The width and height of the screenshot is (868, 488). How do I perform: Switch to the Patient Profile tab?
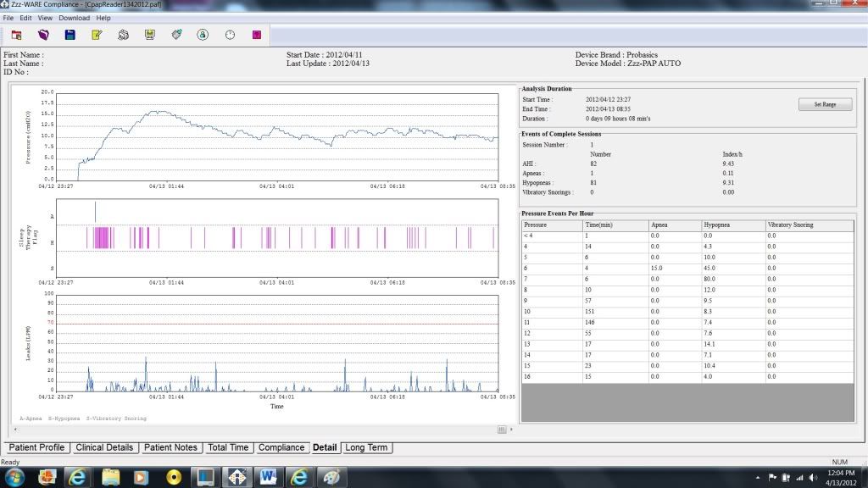36,447
